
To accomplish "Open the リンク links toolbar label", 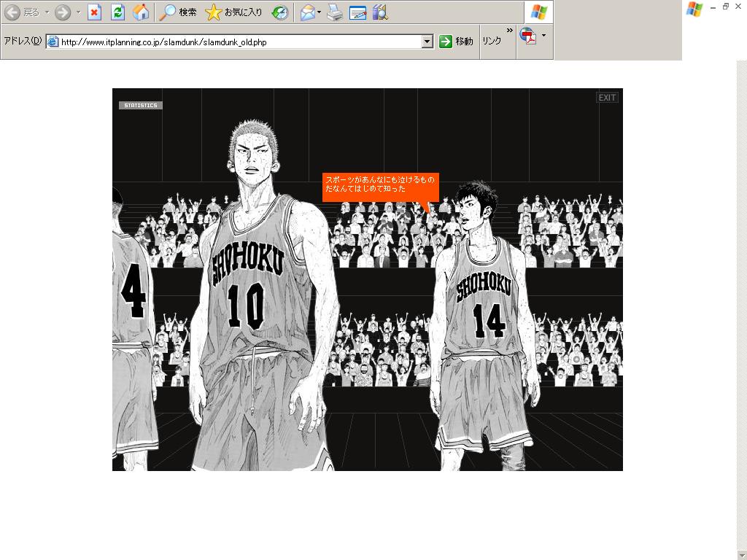I will [492, 42].
